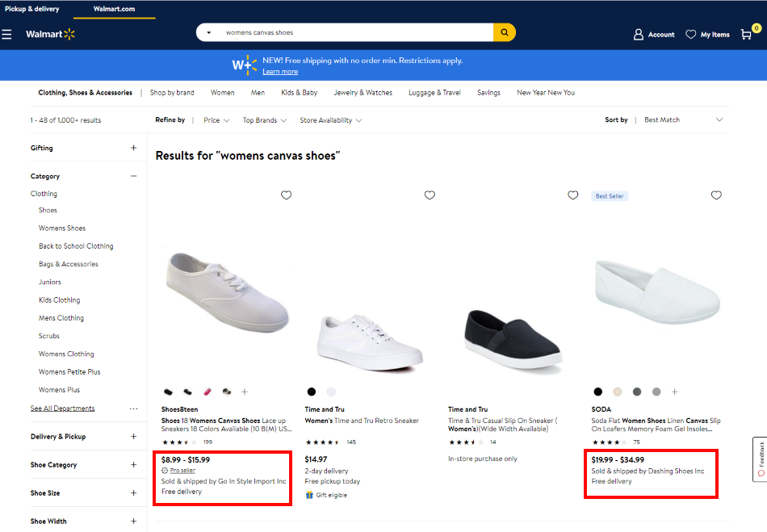767x532 pixels.
Task: Click See All Departments link
Action: [x=63, y=408]
